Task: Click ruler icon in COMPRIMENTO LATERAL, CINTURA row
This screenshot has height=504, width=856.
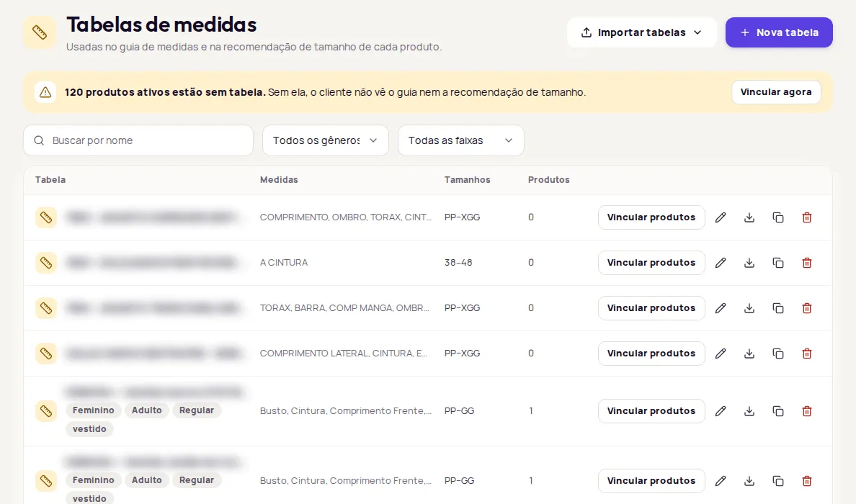Action: point(46,353)
